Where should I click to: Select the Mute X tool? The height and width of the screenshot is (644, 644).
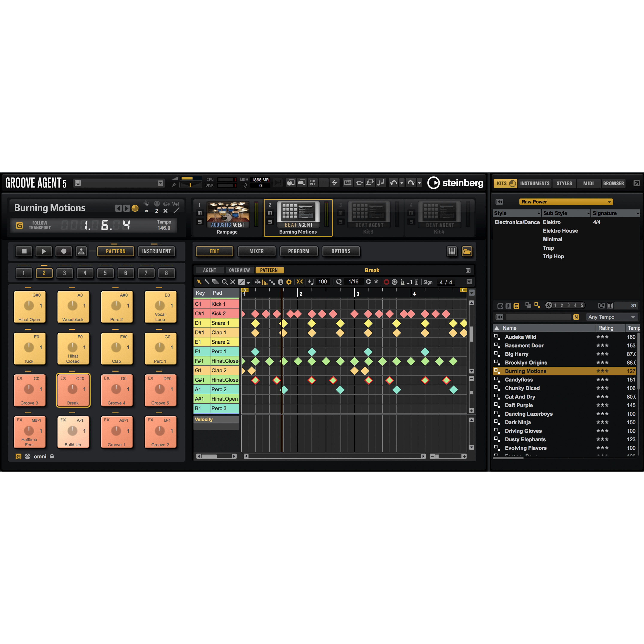pos(233,282)
